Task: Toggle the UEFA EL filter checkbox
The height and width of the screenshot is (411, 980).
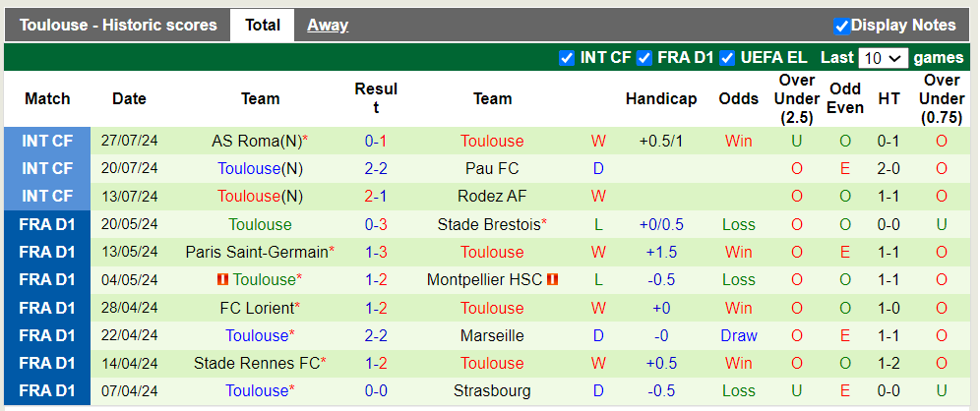Action: tap(728, 58)
